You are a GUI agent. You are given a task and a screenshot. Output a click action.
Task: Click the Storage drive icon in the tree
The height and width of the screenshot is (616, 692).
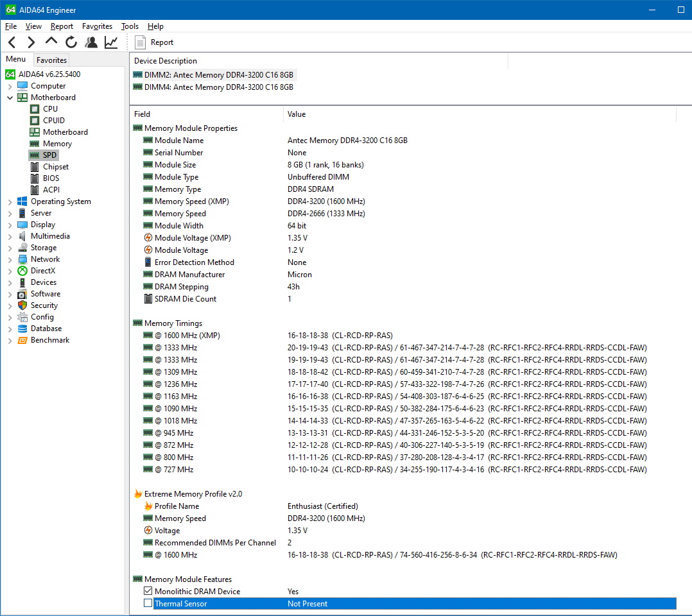[x=22, y=248]
